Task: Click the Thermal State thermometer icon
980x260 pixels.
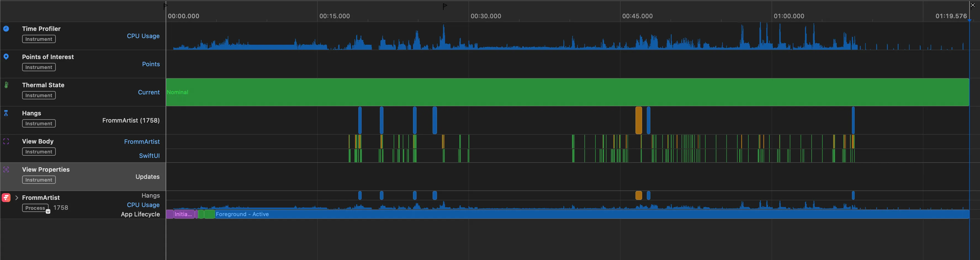Action: coord(6,85)
